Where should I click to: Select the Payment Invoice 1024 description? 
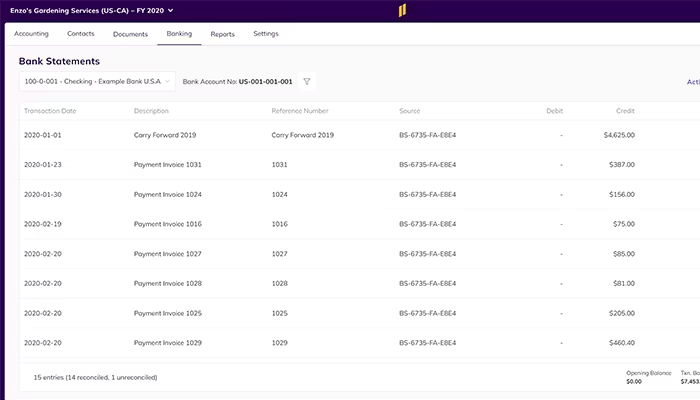pos(168,195)
